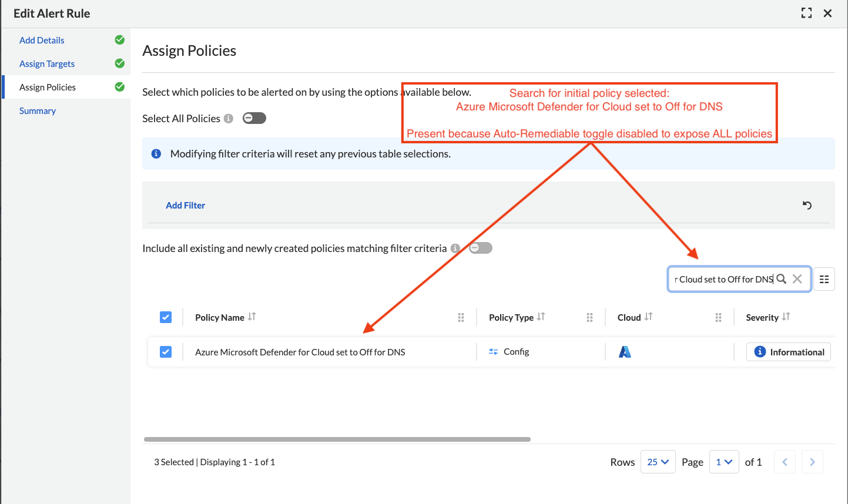
Task: Open the Rows per page dropdown
Action: 658,462
